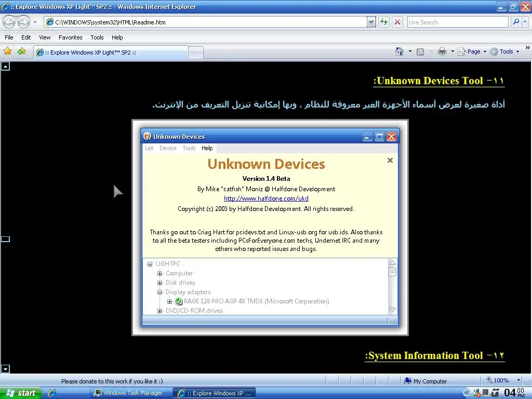This screenshot has width=532, height=399.
Task: Open the search provider options dropdown
Action: [x=525, y=22]
